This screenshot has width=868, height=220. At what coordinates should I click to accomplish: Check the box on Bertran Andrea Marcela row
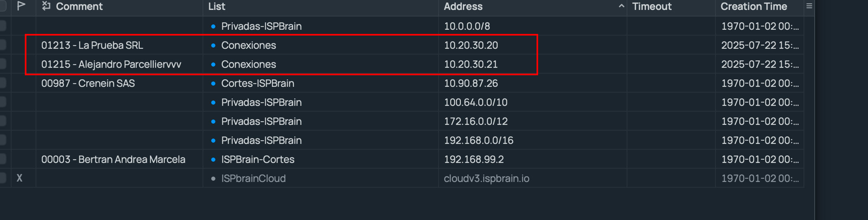point(2,159)
